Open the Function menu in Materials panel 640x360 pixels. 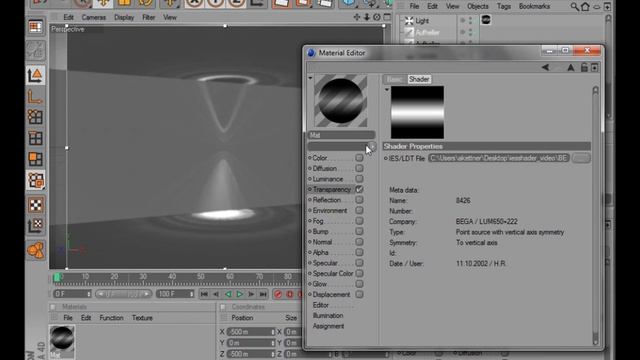pyautogui.click(x=111, y=318)
